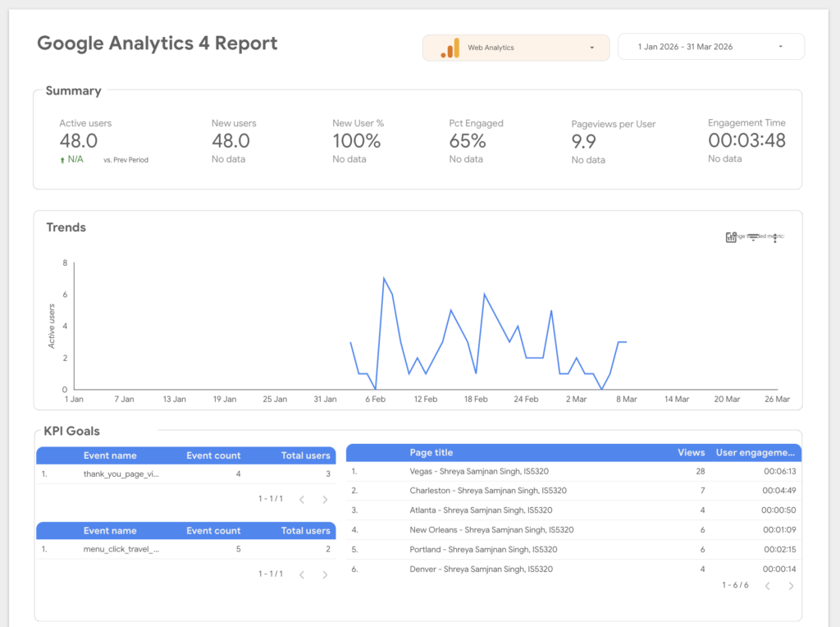Expand the date range picker dropdown arrow
The height and width of the screenshot is (627, 840).
coord(780,47)
